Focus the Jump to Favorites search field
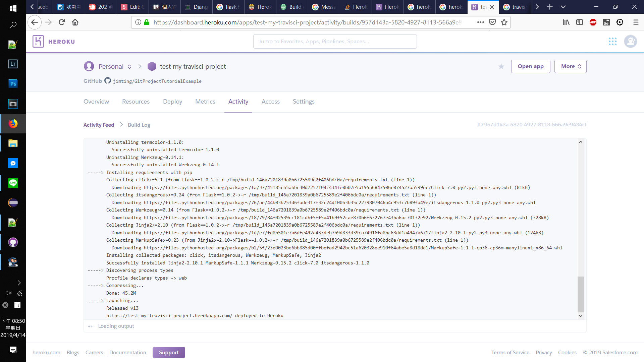The height and width of the screenshot is (362, 644). [x=335, y=42]
